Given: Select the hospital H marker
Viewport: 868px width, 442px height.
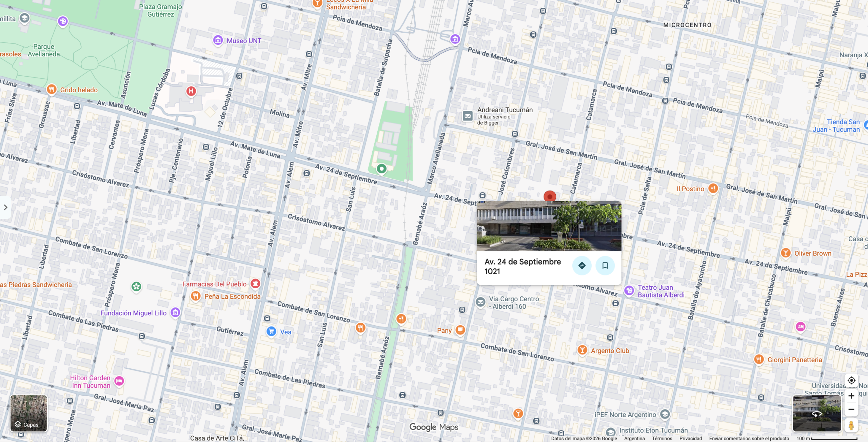Looking at the screenshot, I should pos(191,91).
